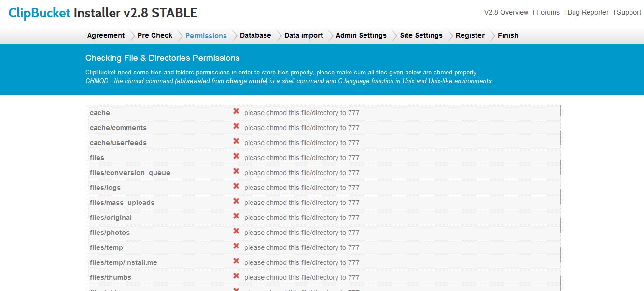Select the Permissions step tab
Screen dimensions: 644x291
[206, 36]
